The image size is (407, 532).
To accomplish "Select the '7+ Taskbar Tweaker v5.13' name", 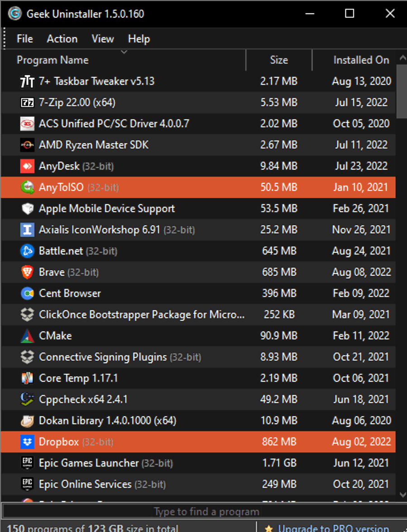I will (x=97, y=81).
